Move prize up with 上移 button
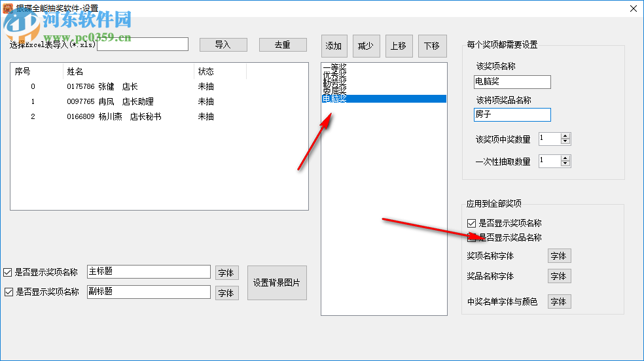Screen dimensions: 644x361 click(x=399, y=46)
